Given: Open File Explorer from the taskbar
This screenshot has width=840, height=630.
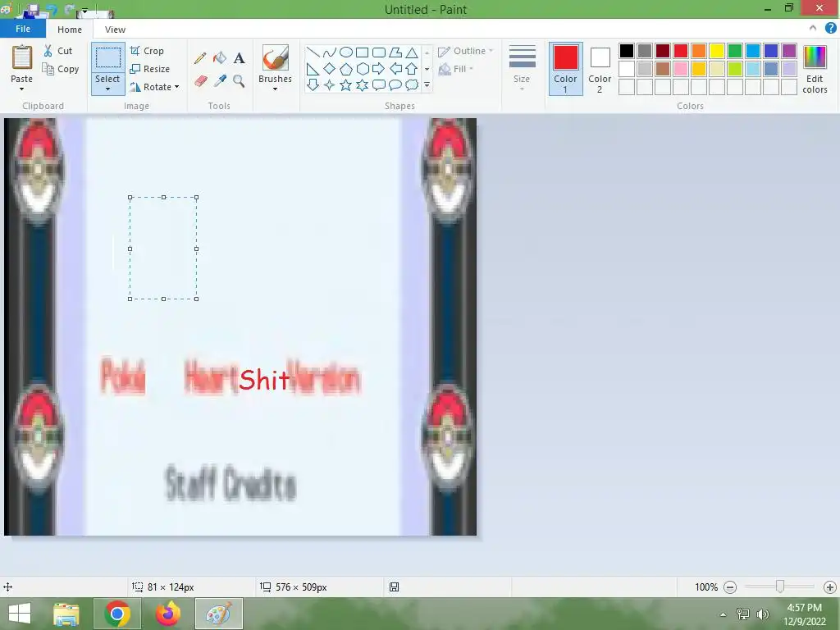Looking at the screenshot, I should click(66, 614).
